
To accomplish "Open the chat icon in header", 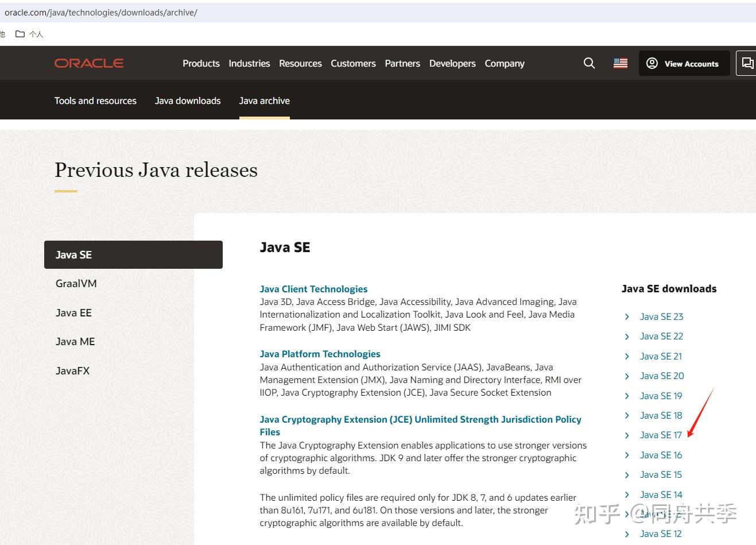I will pyautogui.click(x=747, y=63).
